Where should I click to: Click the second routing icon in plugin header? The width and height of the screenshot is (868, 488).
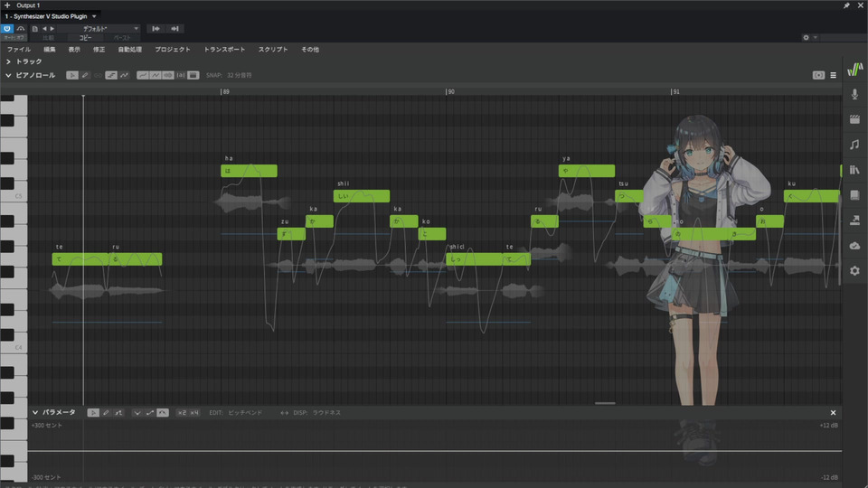tap(175, 28)
